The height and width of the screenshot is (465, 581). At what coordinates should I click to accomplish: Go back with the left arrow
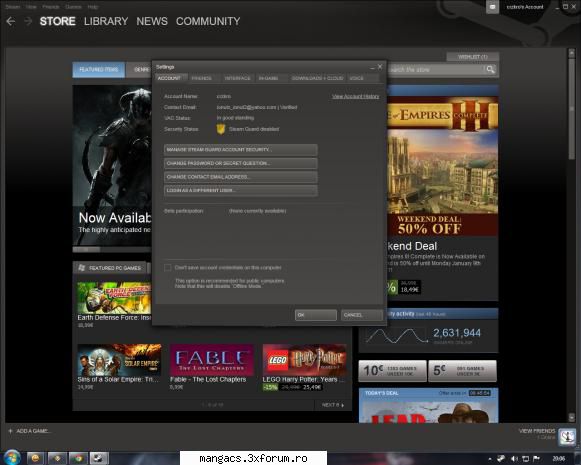(11, 21)
